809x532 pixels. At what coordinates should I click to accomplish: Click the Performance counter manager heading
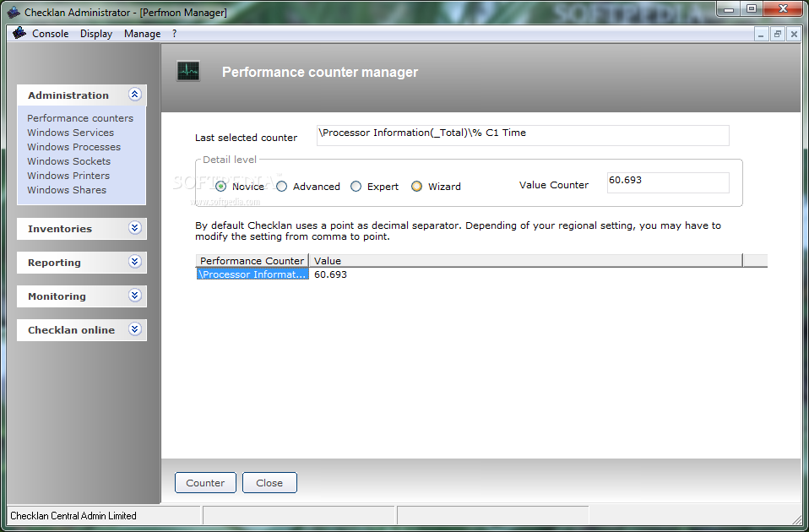[320, 72]
